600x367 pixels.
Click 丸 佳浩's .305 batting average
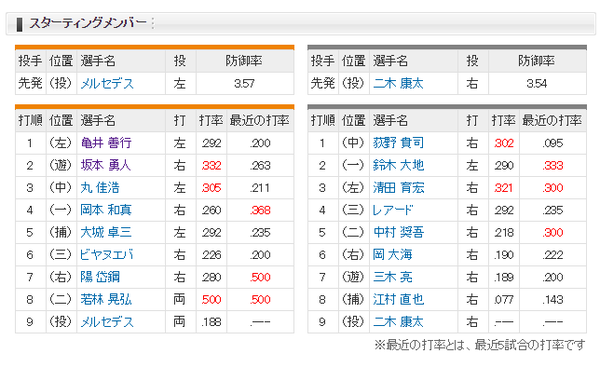[x=211, y=188]
